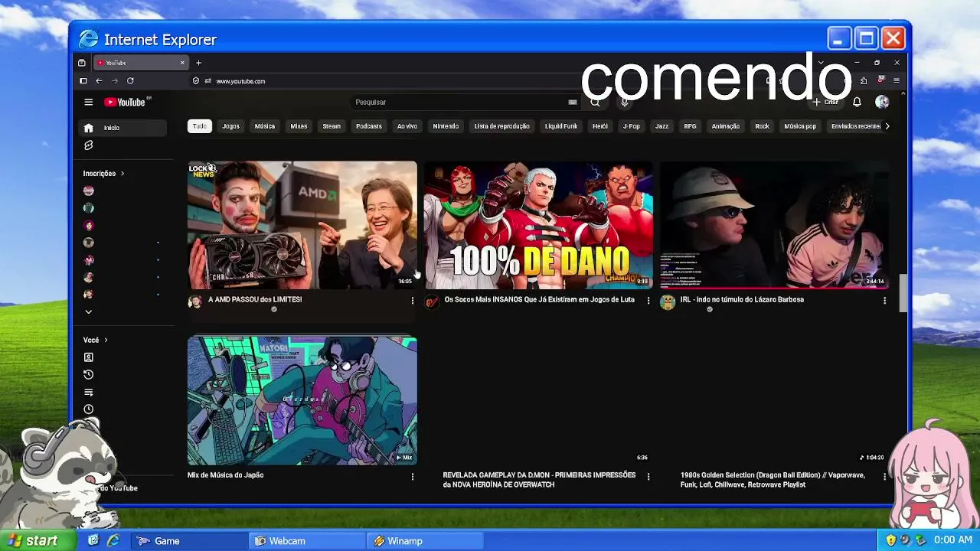The width and height of the screenshot is (980, 551).
Task: Open options for A AMD PASSOU dos LIMITES video
Action: point(412,301)
